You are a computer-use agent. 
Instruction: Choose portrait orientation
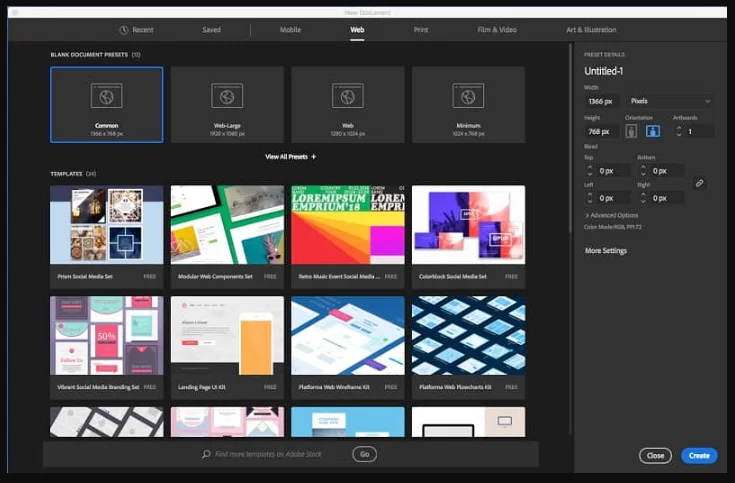631,131
